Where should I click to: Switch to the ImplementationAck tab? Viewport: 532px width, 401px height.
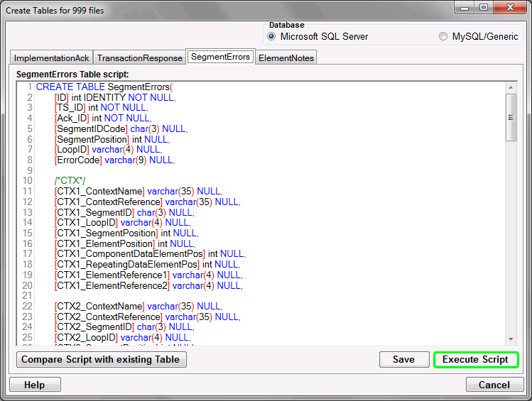click(x=51, y=57)
